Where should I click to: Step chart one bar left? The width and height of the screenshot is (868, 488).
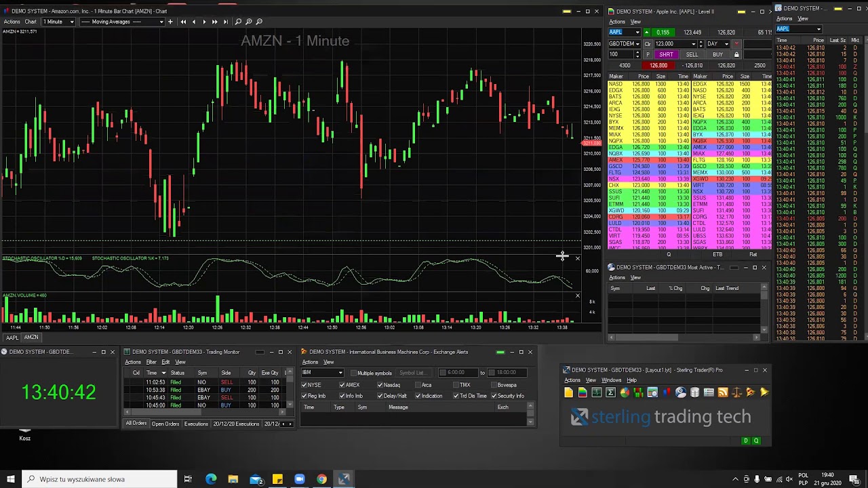tap(194, 22)
